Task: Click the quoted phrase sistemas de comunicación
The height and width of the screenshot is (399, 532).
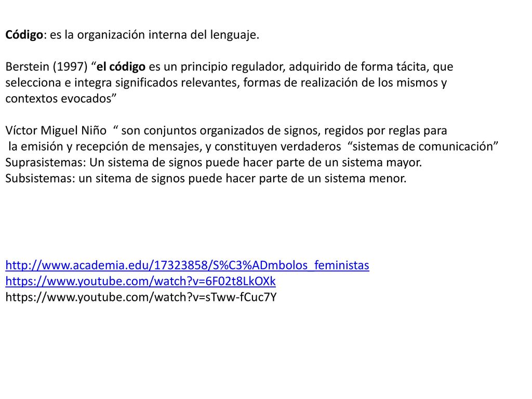Action: point(423,146)
